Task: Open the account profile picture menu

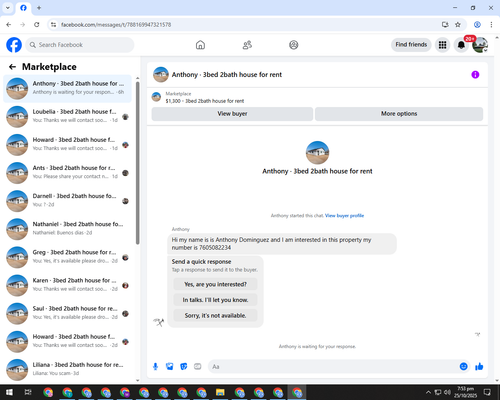Action: coord(480,45)
